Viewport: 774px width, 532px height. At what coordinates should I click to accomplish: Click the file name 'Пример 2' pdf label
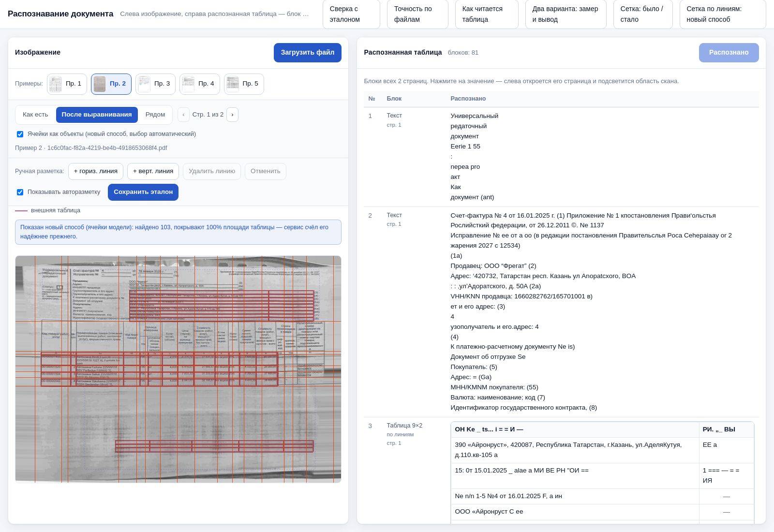click(x=91, y=148)
